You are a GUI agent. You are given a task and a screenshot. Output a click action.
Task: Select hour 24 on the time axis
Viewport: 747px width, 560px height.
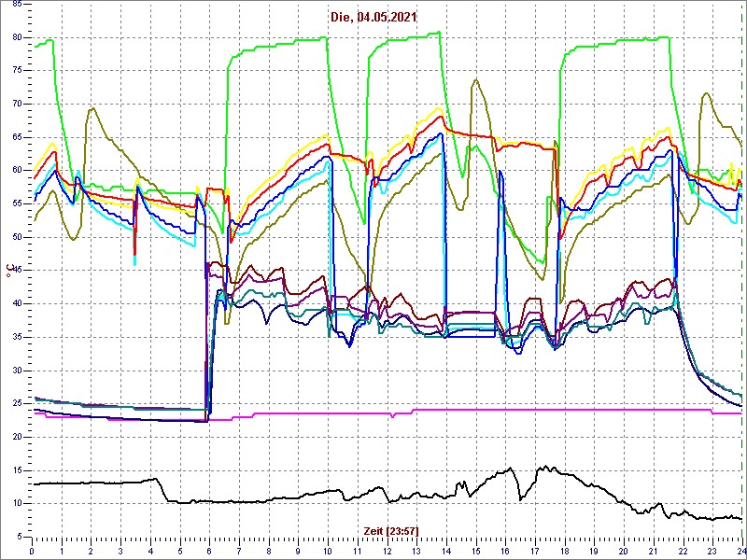pyautogui.click(x=740, y=550)
